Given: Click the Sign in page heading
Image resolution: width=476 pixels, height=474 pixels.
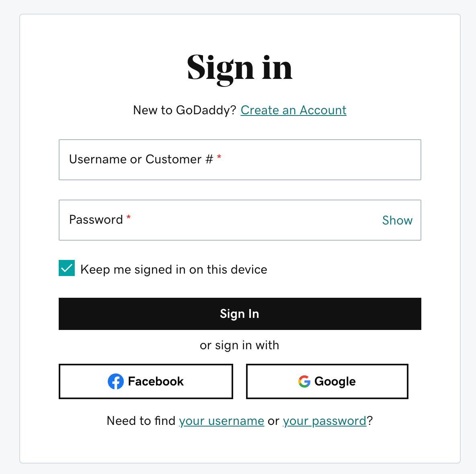Looking at the screenshot, I should [239, 68].
